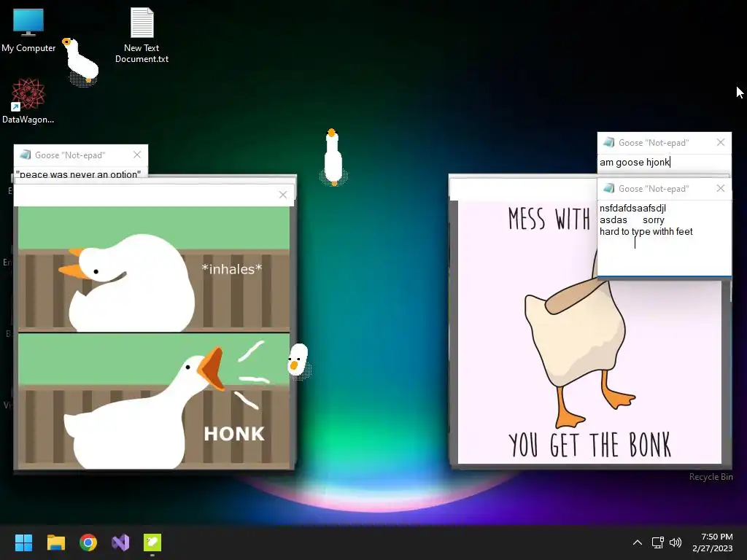Click the "Goose Not-epad" title above "am goose hjonk"
Viewport: 747px width, 560px height.
click(x=654, y=143)
